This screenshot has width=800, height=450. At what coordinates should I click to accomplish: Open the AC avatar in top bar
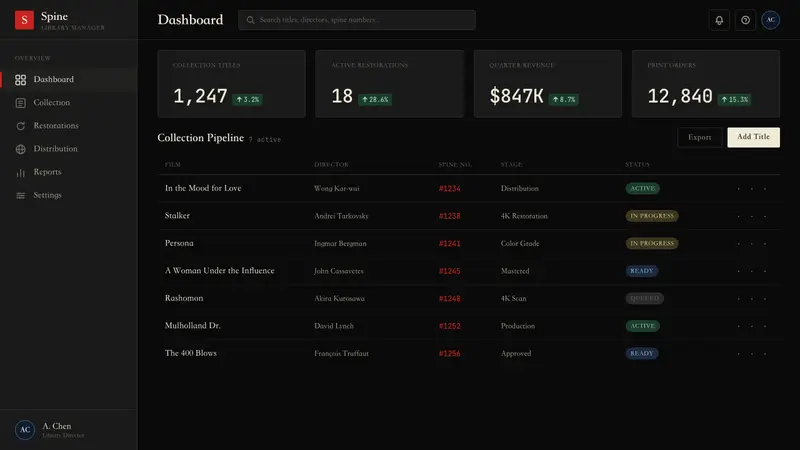pyautogui.click(x=770, y=20)
